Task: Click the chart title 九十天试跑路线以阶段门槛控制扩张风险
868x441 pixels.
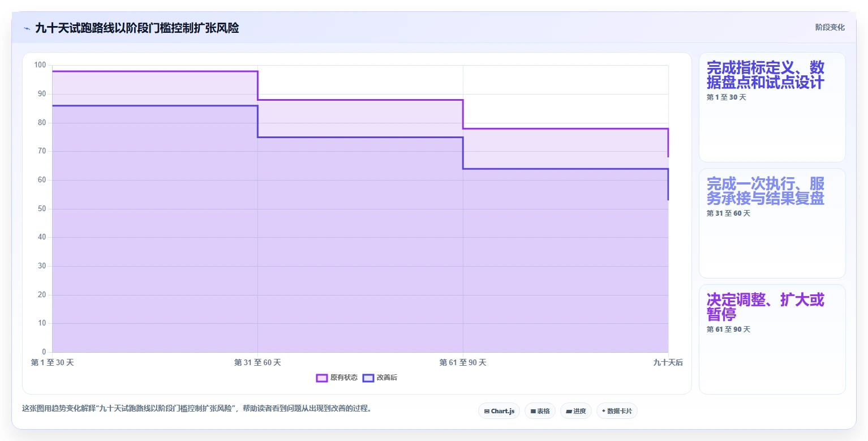Action: click(x=137, y=28)
